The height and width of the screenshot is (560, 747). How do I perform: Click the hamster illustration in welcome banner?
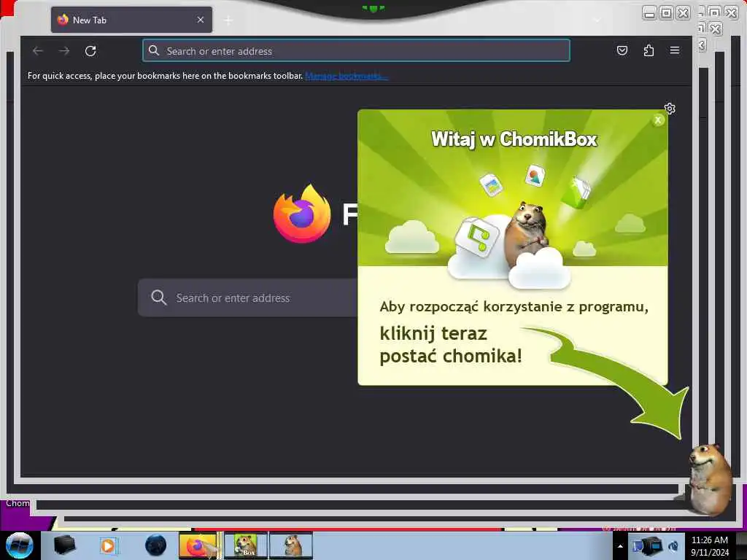tap(527, 234)
